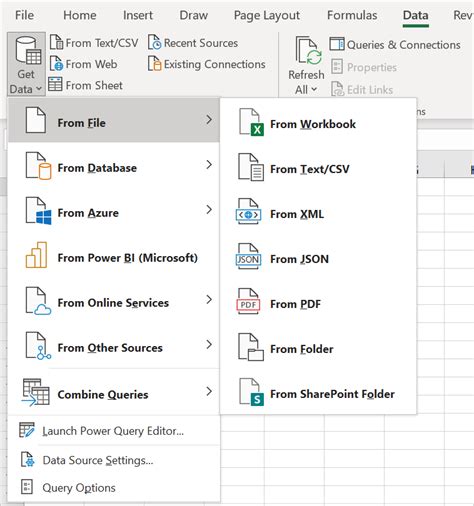Select the Data ribbon tab
474x506 pixels.
[415, 15]
